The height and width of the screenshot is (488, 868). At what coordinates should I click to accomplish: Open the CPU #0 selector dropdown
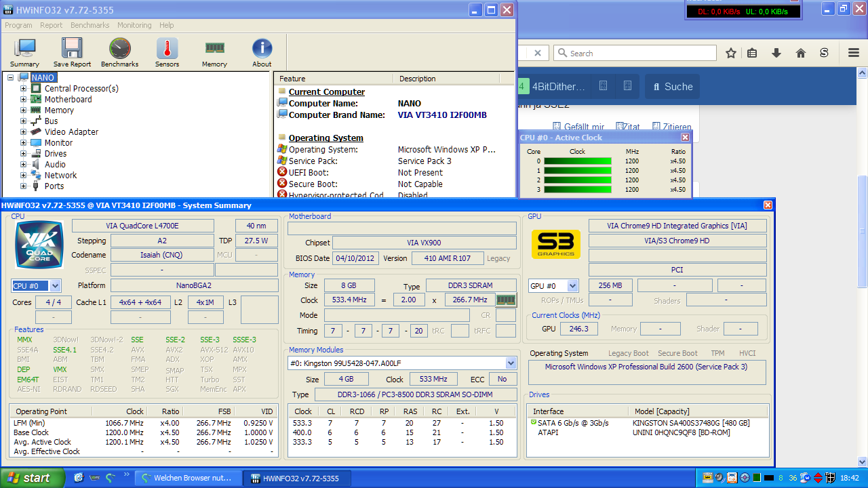(x=55, y=286)
